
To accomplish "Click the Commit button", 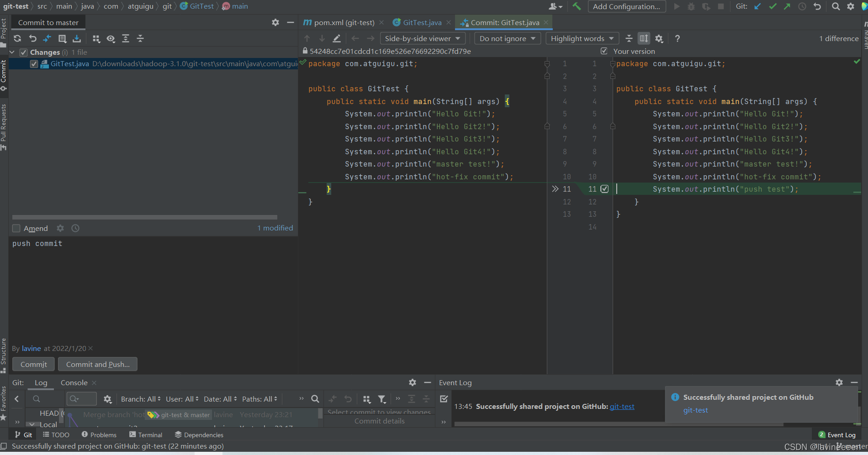I will point(33,364).
